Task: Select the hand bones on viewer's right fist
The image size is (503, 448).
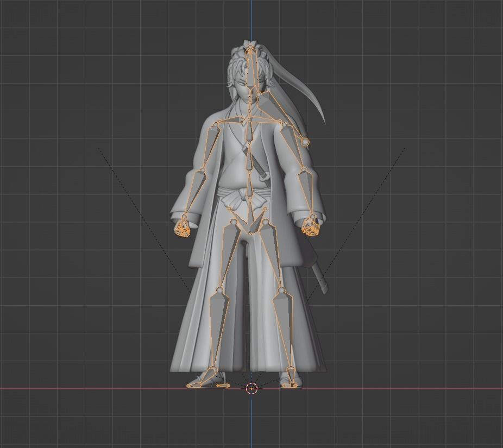Action: [311, 228]
